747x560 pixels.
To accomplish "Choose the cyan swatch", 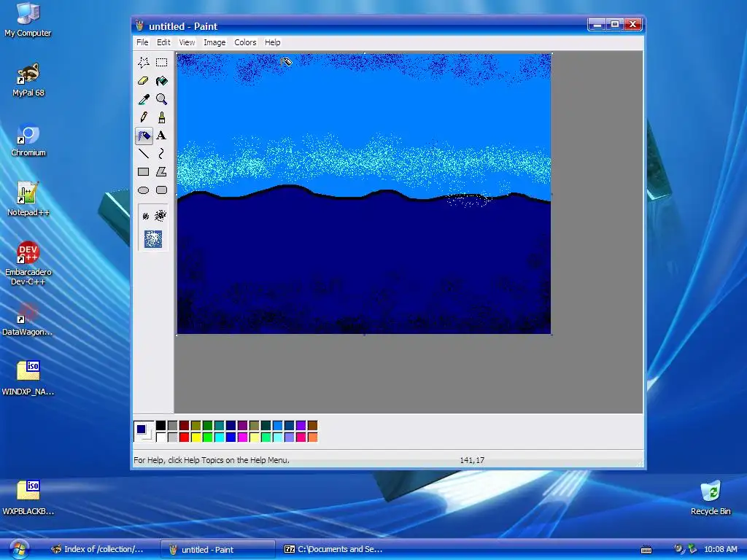I will [x=219, y=437].
